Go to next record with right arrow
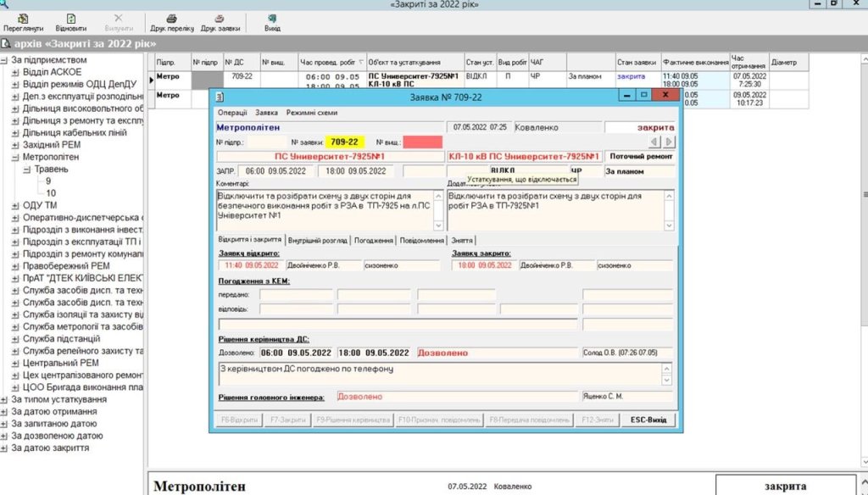Screen dimensions: 868x495 669,142
